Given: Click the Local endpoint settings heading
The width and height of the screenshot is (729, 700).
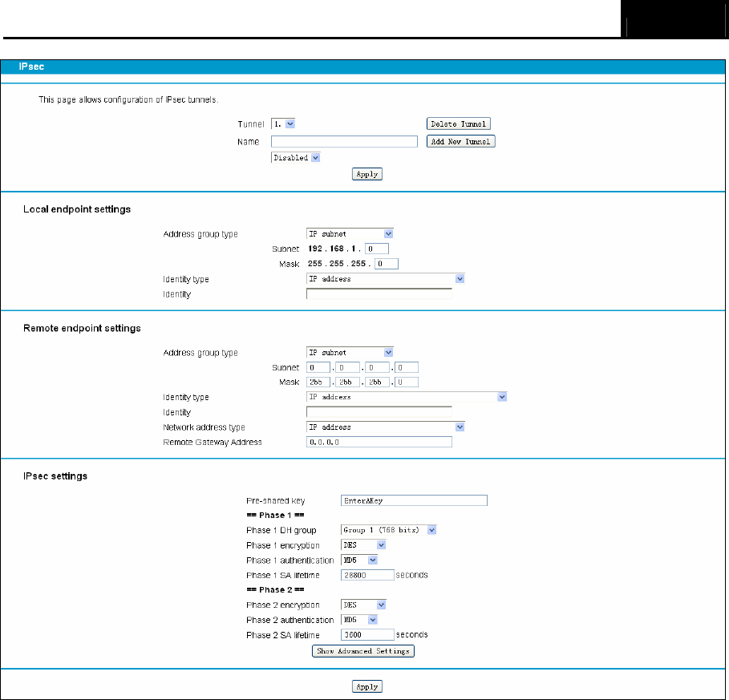Looking at the screenshot, I should [77, 209].
